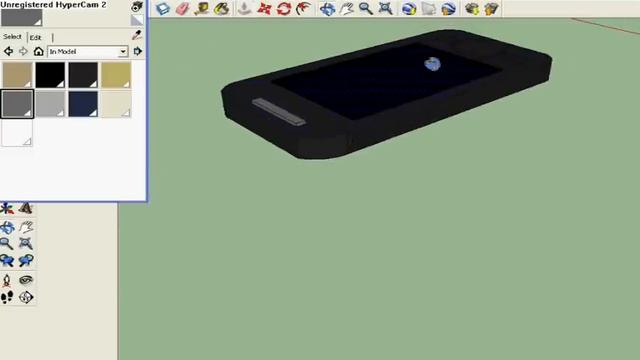640x360 pixels.
Task: Select the Offset tool
Action: [303, 9]
